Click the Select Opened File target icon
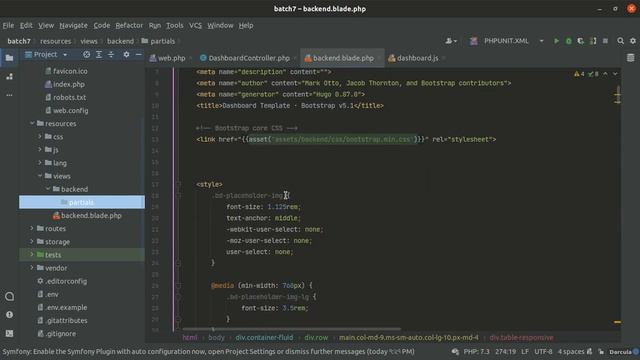Image resolution: width=640 pixels, height=360 pixels. click(87, 54)
